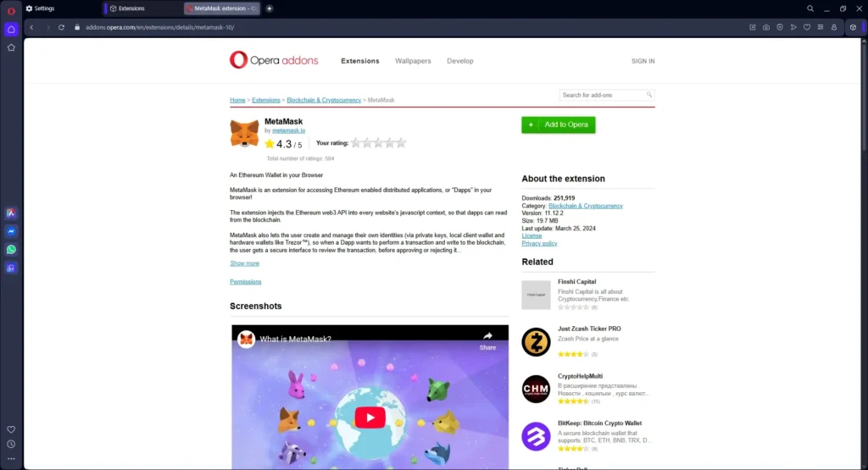The width and height of the screenshot is (868, 470).
Task: Click the padlock site security icon
Action: [x=77, y=27]
